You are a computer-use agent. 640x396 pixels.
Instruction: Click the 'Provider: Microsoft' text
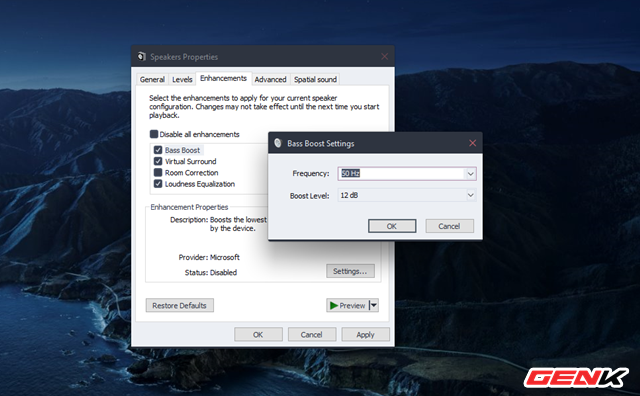[x=209, y=257]
